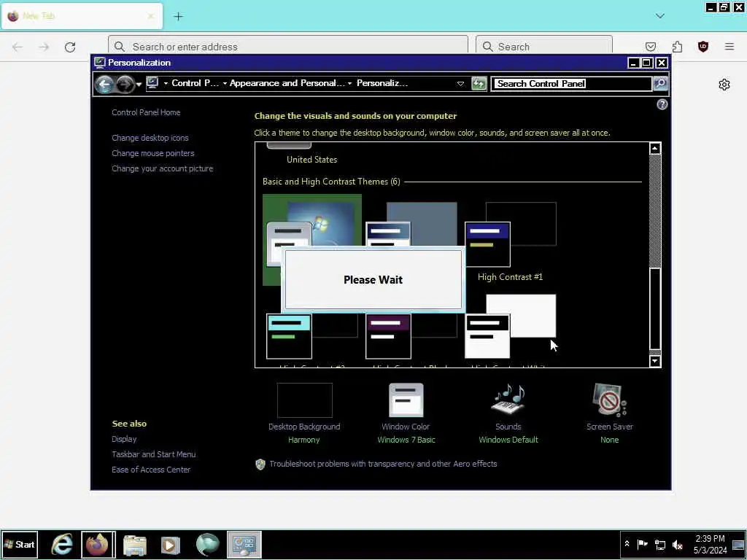Viewport: 747px width, 560px height.
Task: Show hidden tray icons chevron
Action: pos(627,544)
